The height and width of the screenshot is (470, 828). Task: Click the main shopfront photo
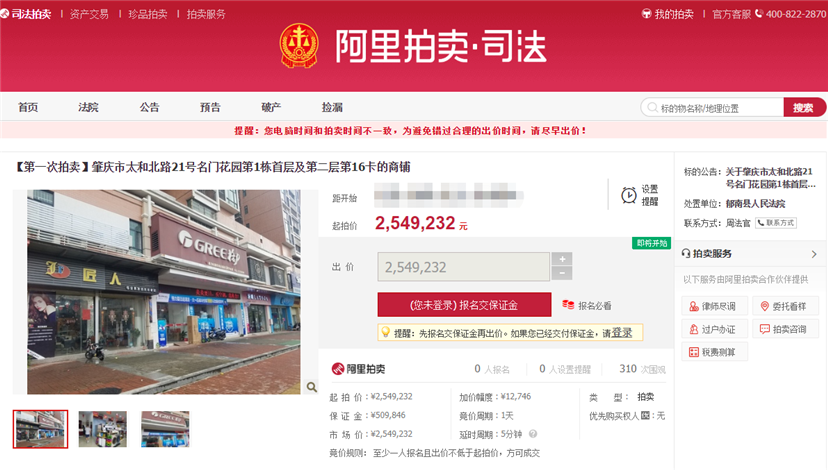click(x=164, y=292)
